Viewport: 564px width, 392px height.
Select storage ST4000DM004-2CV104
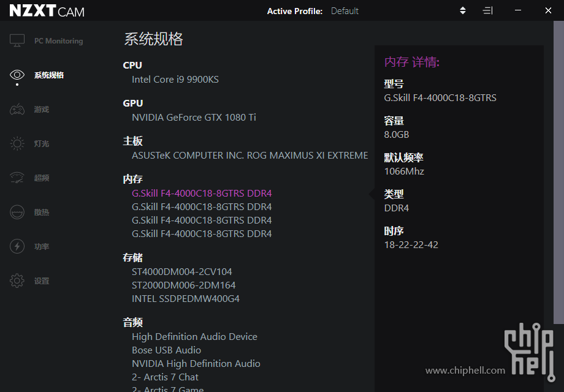click(181, 271)
